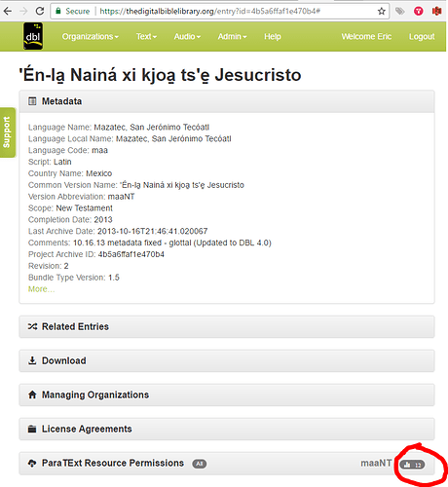448x487 pixels.
Task: Expand the License Agreements panel
Action: pos(227,429)
